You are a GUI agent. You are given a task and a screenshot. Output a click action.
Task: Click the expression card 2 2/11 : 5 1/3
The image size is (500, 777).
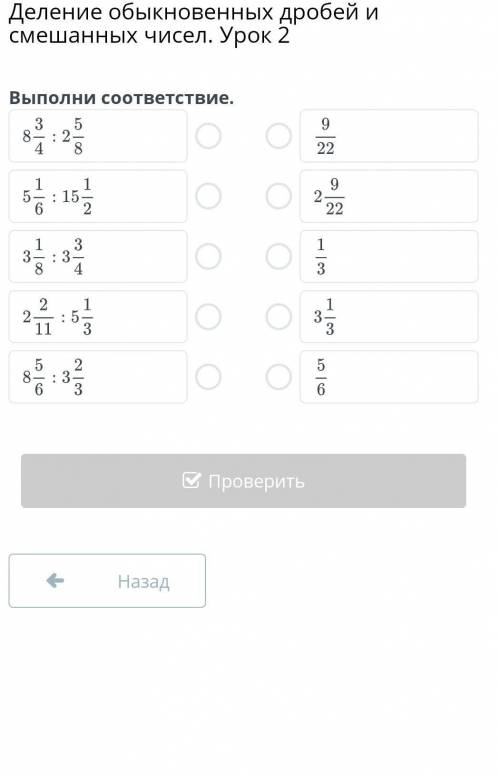[98, 317]
